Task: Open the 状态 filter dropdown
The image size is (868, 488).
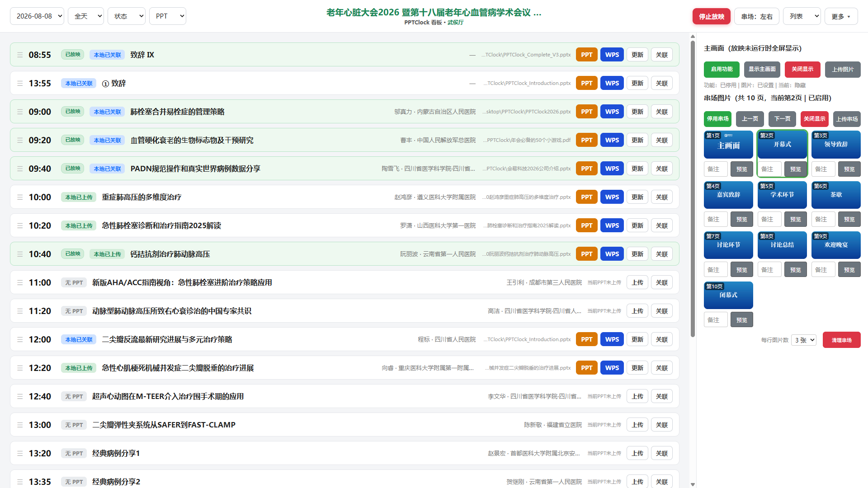Action: pyautogui.click(x=127, y=16)
